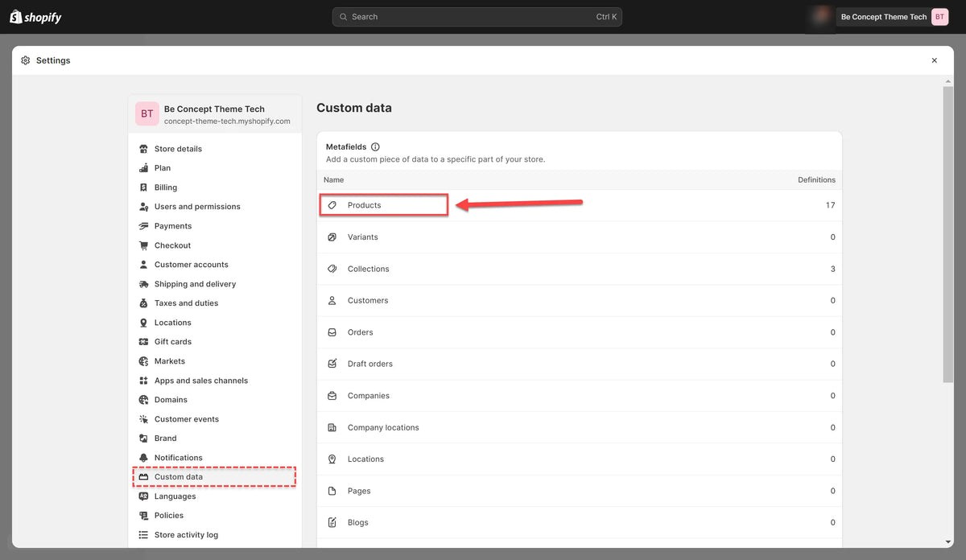Click the Notifications bell icon
The height and width of the screenshot is (560, 966).
point(143,458)
